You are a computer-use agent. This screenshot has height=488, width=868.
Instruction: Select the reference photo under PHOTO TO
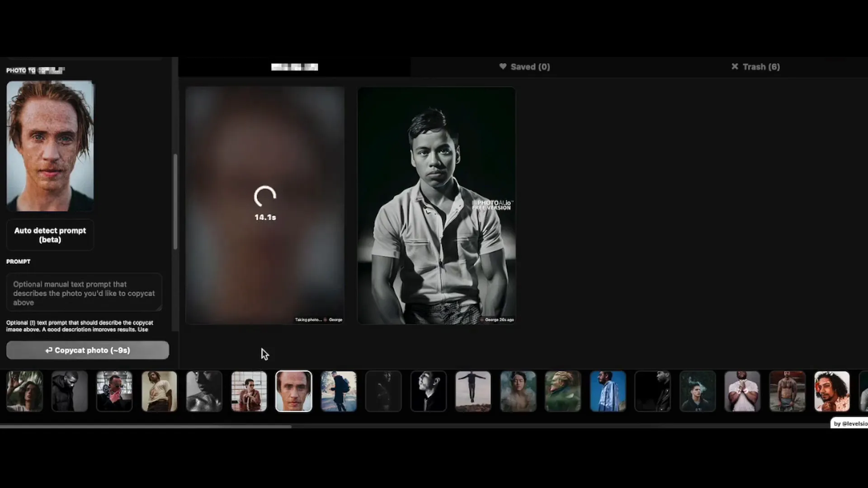tap(50, 146)
